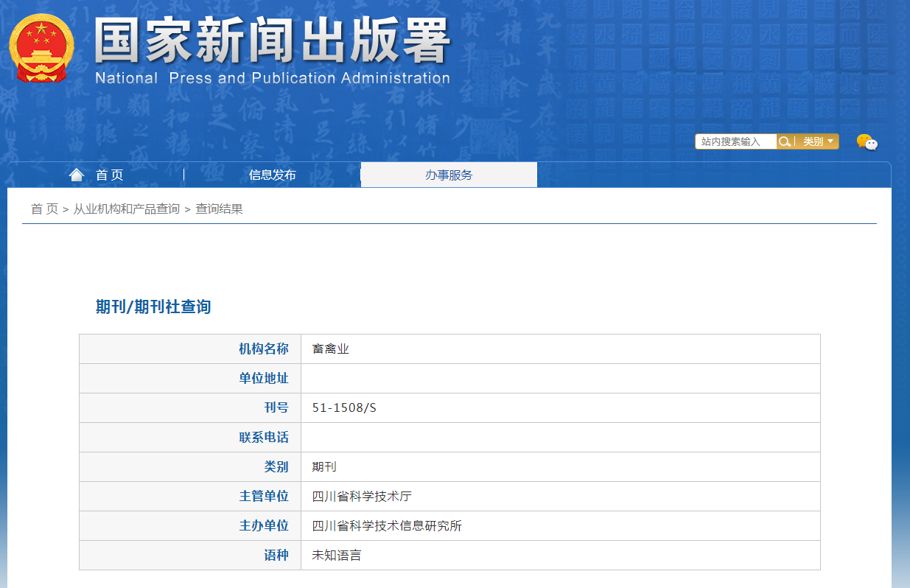
Task: Open the 信息发布 navigation tab
Action: click(272, 175)
